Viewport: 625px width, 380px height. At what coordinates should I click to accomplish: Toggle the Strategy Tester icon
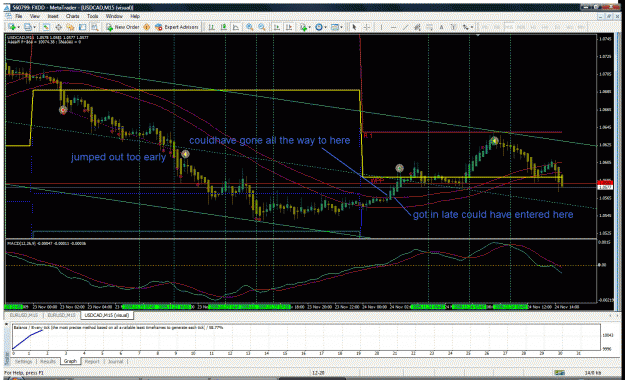coord(94,27)
